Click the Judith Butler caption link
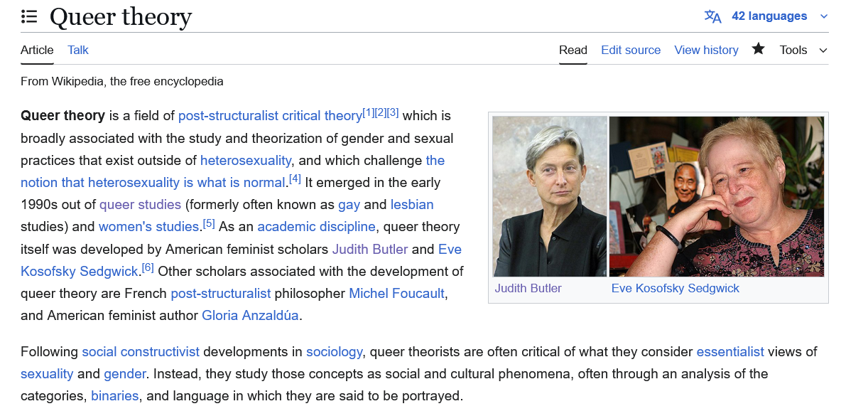 [x=528, y=288]
